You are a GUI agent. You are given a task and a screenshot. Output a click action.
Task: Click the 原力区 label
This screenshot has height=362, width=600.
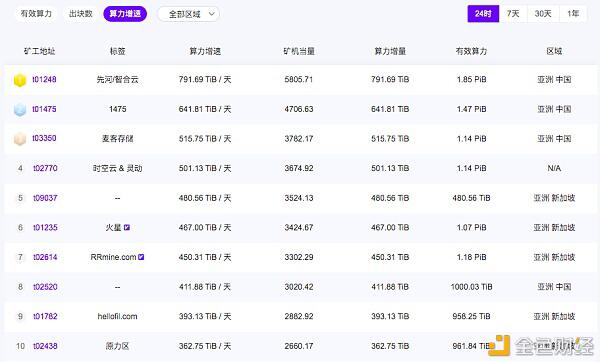117,346
